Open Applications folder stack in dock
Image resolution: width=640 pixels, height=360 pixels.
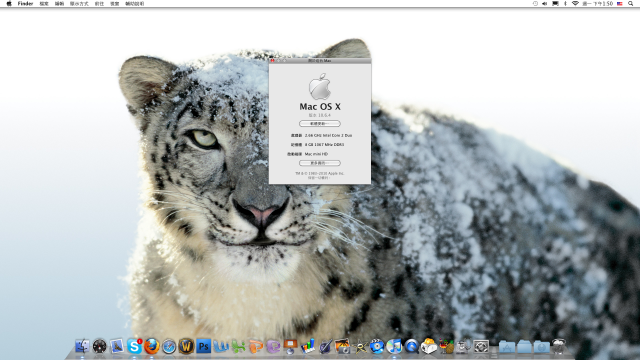click(x=507, y=347)
